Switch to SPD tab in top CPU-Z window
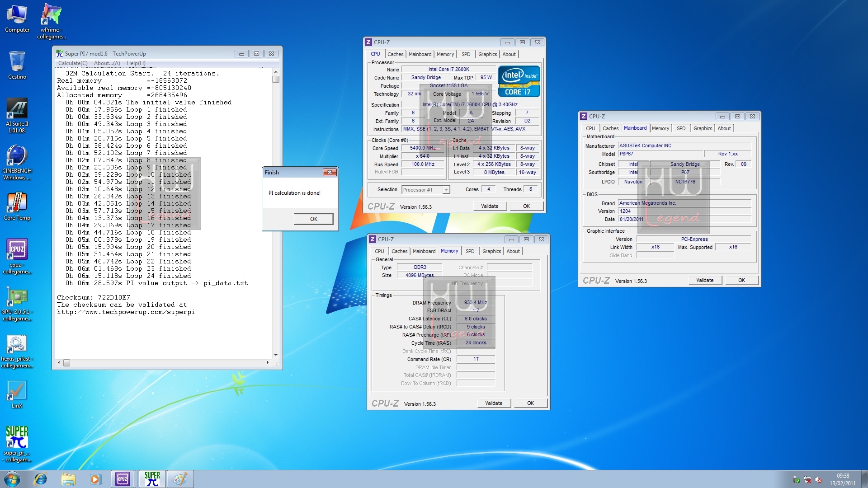868x488 pixels. 466,54
